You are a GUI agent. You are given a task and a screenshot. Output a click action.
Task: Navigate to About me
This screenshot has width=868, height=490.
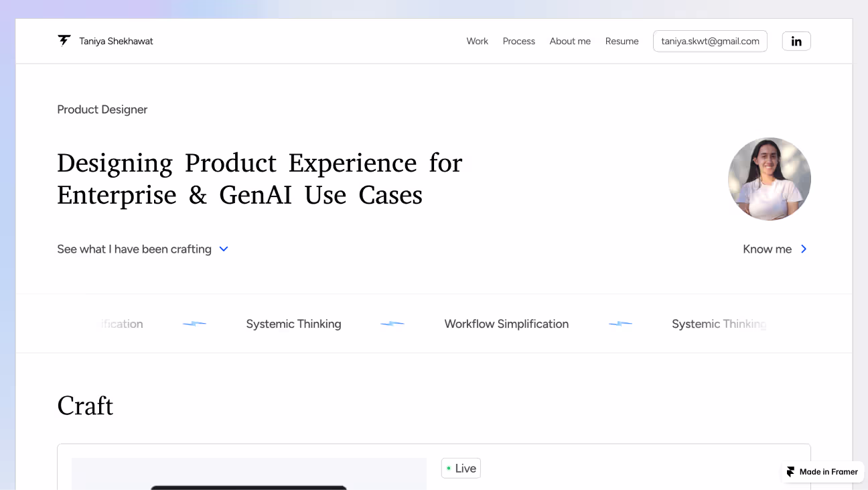[570, 41]
